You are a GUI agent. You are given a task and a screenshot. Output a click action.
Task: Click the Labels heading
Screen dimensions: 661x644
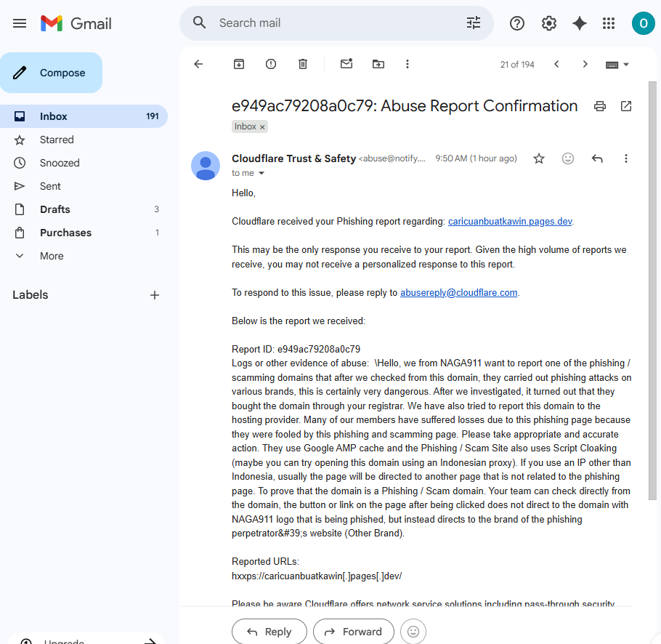coord(31,295)
